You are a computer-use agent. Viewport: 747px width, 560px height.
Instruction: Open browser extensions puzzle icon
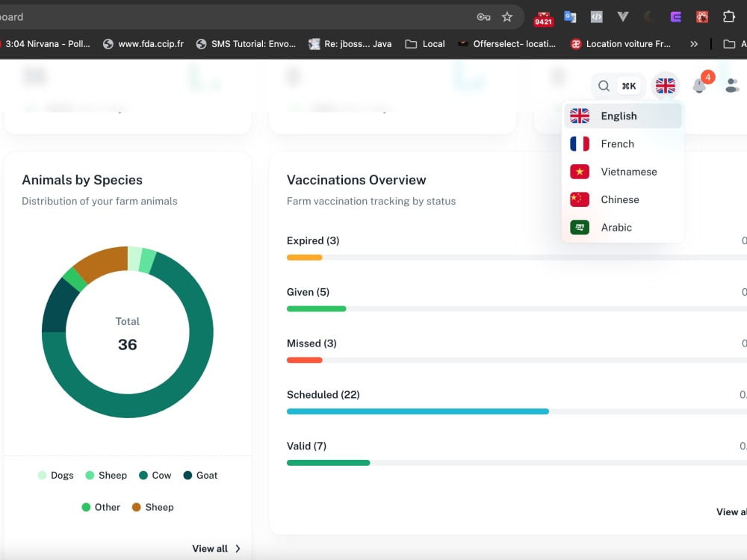pos(729,16)
